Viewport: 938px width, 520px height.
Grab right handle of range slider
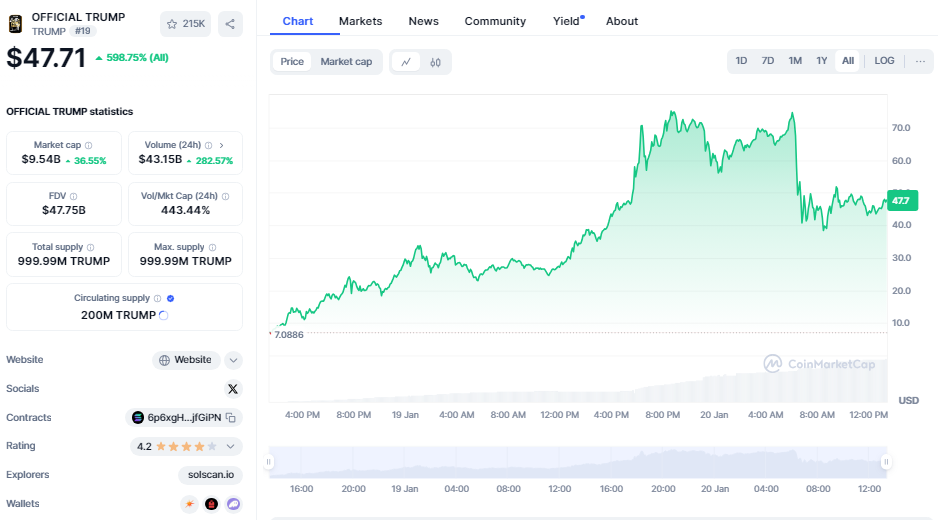[886, 462]
